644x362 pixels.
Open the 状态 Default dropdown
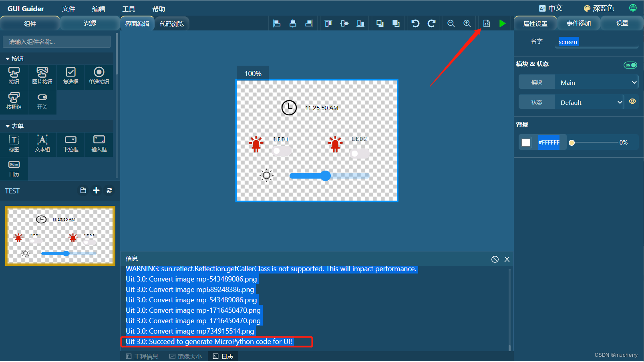589,102
